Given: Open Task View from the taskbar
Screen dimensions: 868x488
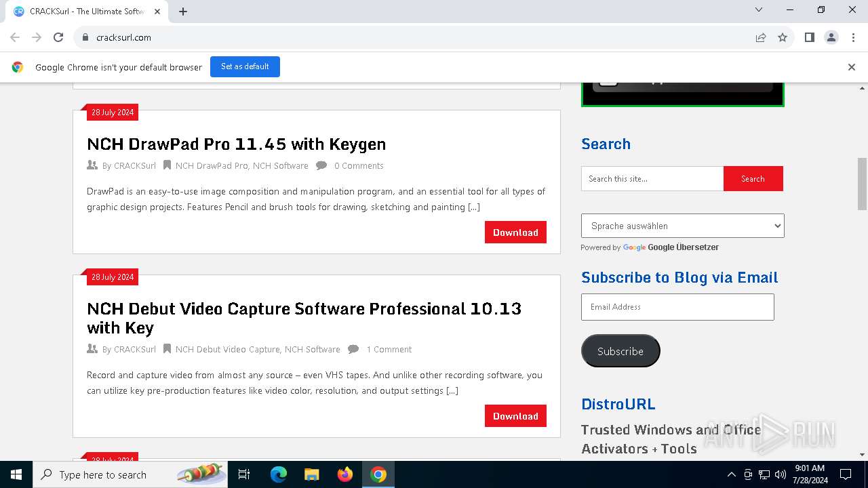Looking at the screenshot, I should pyautogui.click(x=244, y=474).
